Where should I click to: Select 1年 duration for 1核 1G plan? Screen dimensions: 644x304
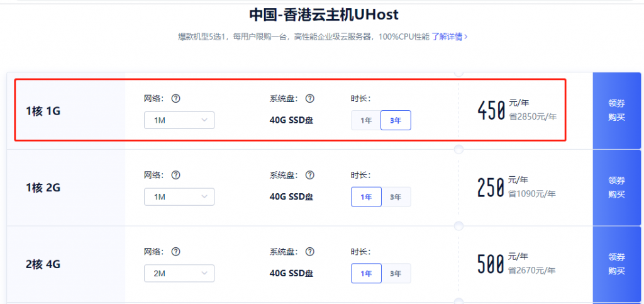click(366, 120)
